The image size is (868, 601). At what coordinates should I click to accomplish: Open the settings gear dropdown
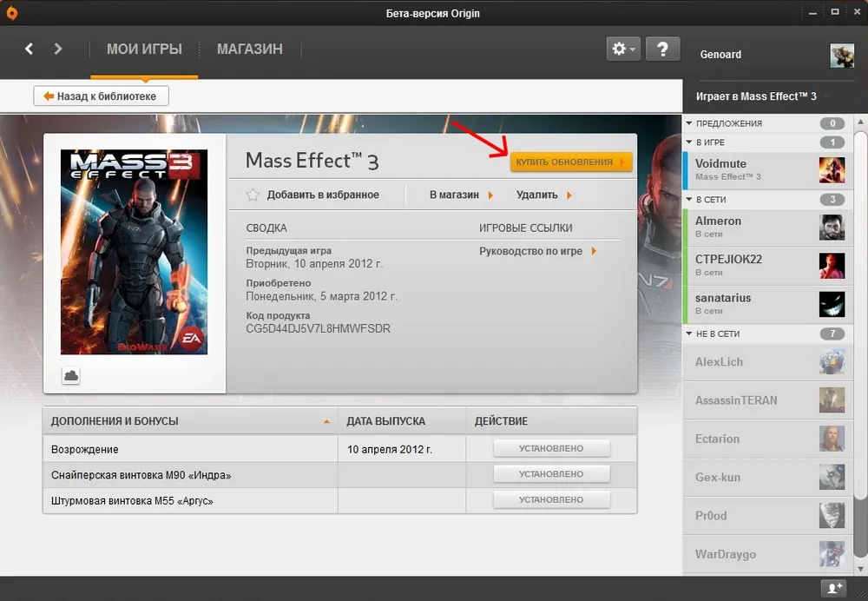[x=623, y=49]
